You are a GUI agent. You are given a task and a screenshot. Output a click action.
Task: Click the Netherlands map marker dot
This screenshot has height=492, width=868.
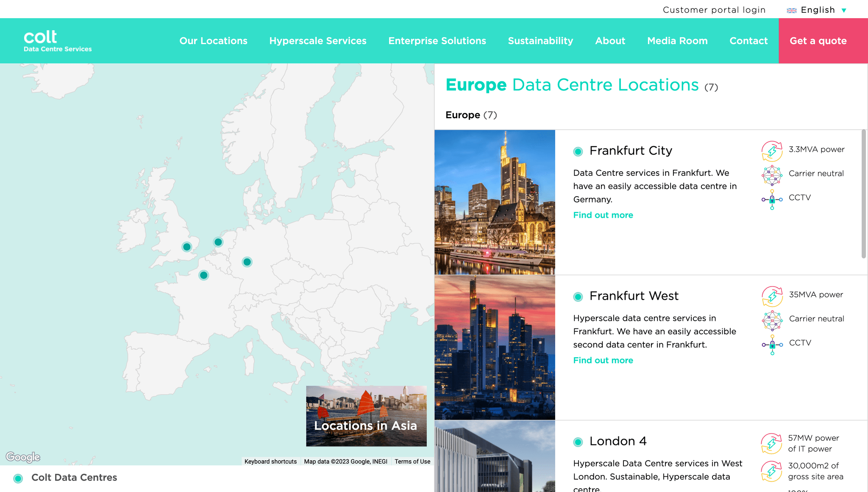(218, 242)
